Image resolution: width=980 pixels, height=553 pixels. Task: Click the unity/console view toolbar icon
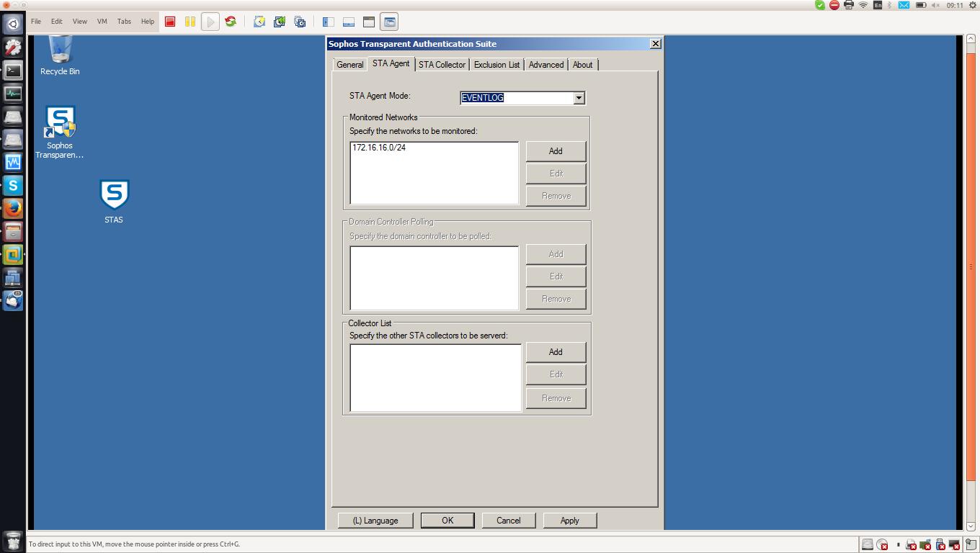(x=389, y=22)
